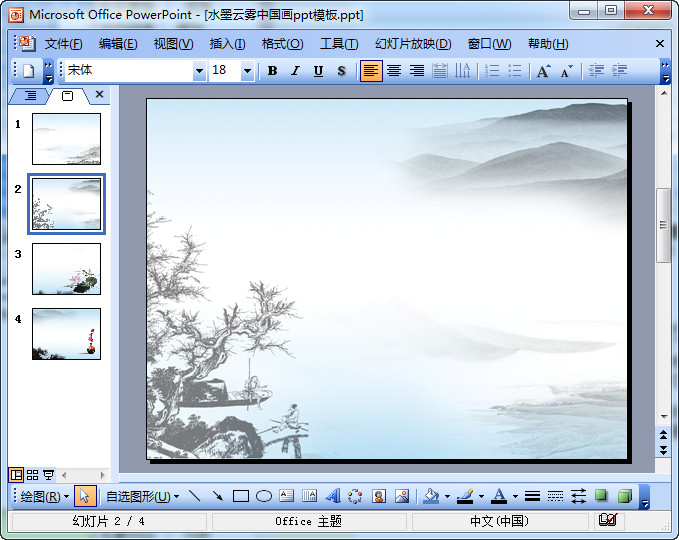
Task: Open the Dash Style options
Action: click(555, 496)
